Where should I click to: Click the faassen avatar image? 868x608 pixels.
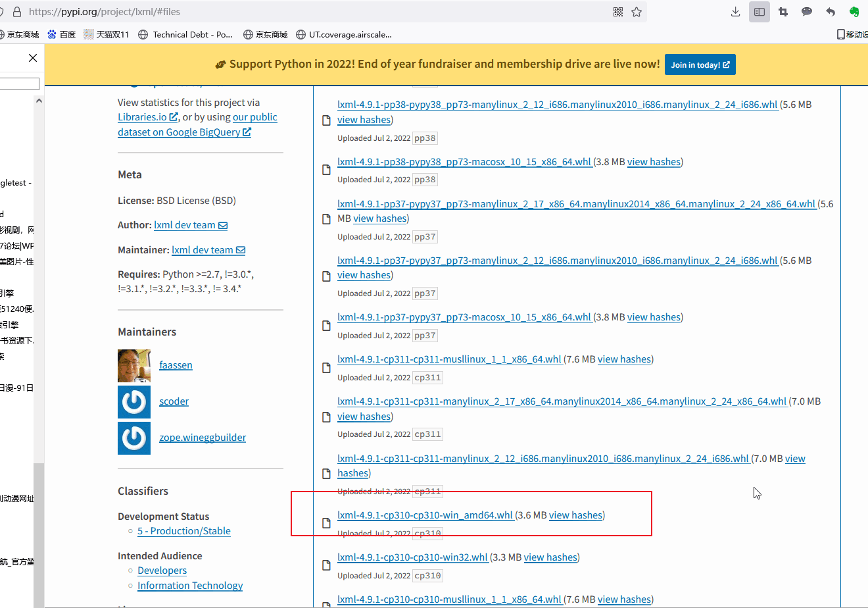[134, 366]
